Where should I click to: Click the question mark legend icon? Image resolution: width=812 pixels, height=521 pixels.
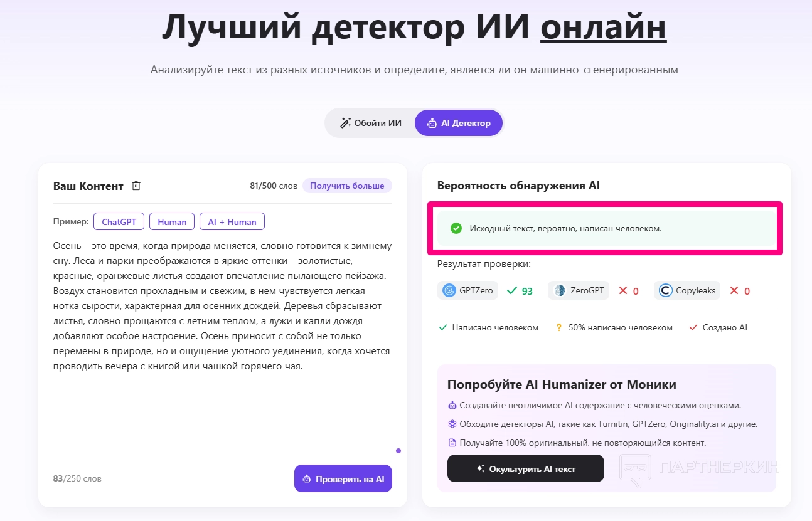[558, 327]
